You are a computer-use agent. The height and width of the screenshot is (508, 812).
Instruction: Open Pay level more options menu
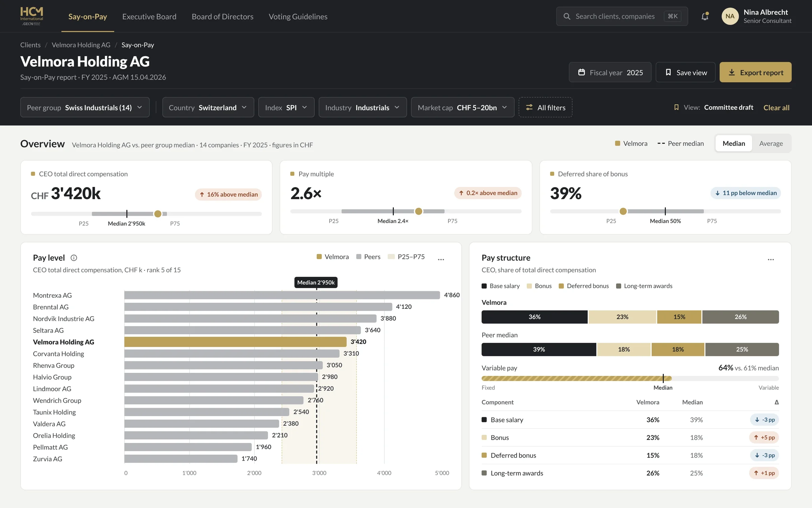441,259
